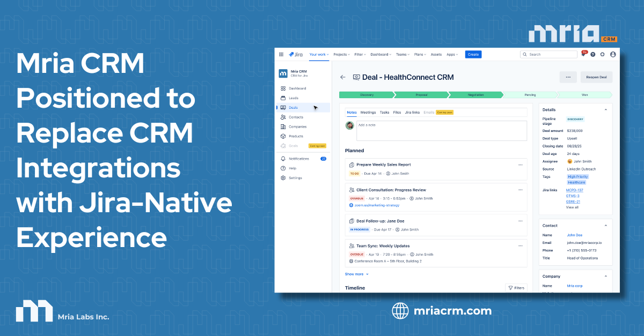Collapse the Details panel
The width and height of the screenshot is (644, 336).
(606, 109)
